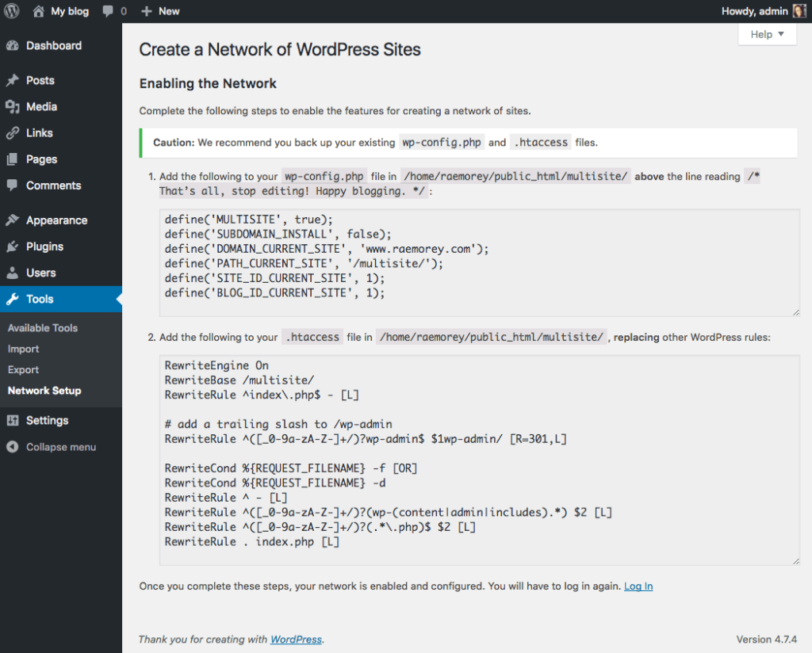This screenshot has width=812, height=653.
Task: Click the 'Log In' link
Action: pyautogui.click(x=638, y=586)
